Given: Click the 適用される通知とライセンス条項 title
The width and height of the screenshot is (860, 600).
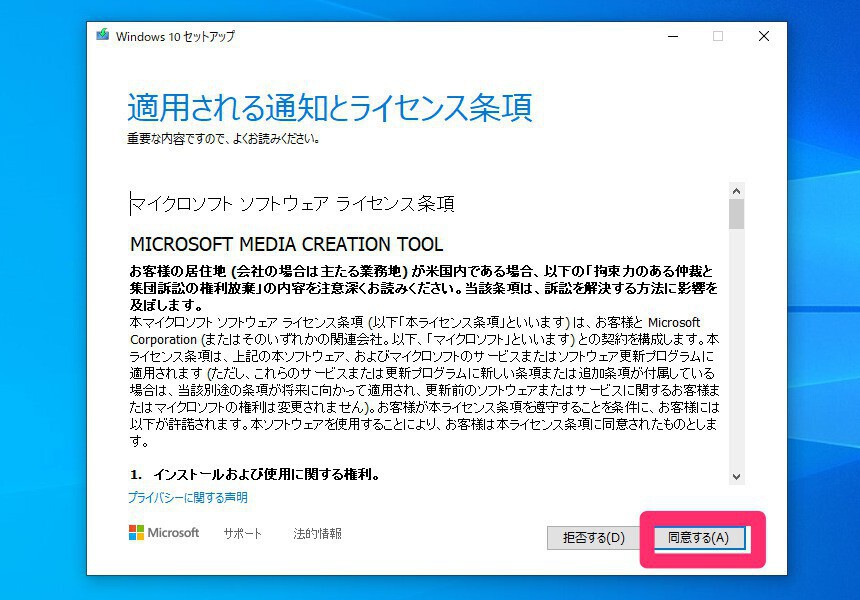Looking at the screenshot, I should (x=330, y=107).
